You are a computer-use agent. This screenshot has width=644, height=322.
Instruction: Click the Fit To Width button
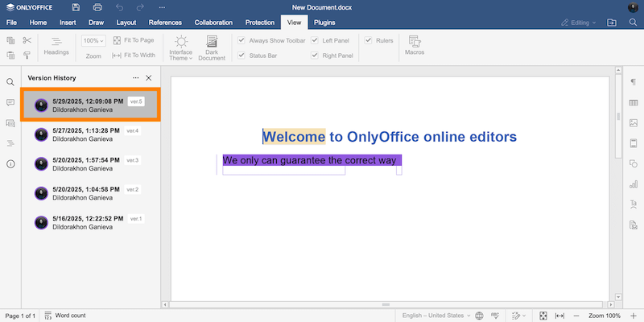pyautogui.click(x=134, y=56)
